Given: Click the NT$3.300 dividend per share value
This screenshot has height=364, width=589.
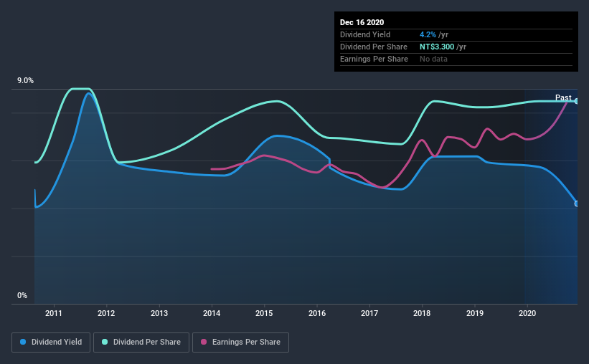Looking at the screenshot, I should click(x=440, y=47).
